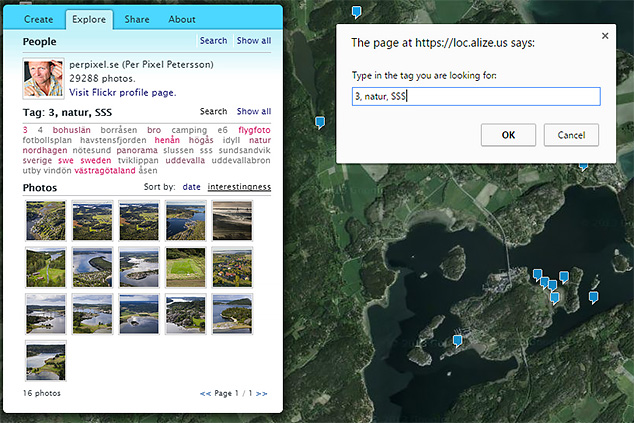
Task: Open the About tab
Action: click(182, 19)
